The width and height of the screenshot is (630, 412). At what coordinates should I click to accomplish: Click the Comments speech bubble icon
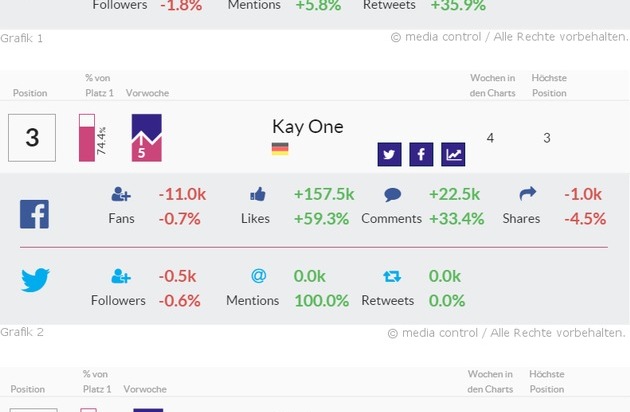(392, 195)
